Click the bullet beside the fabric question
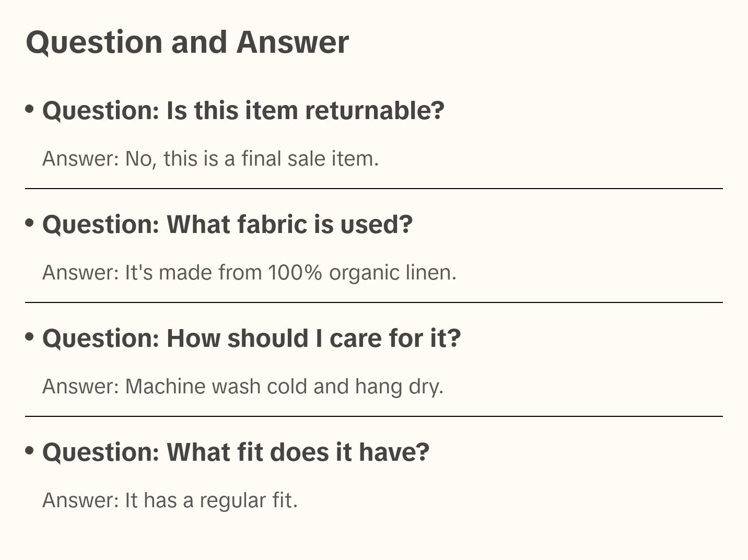Image resolution: width=748 pixels, height=560 pixels. pyautogui.click(x=30, y=223)
